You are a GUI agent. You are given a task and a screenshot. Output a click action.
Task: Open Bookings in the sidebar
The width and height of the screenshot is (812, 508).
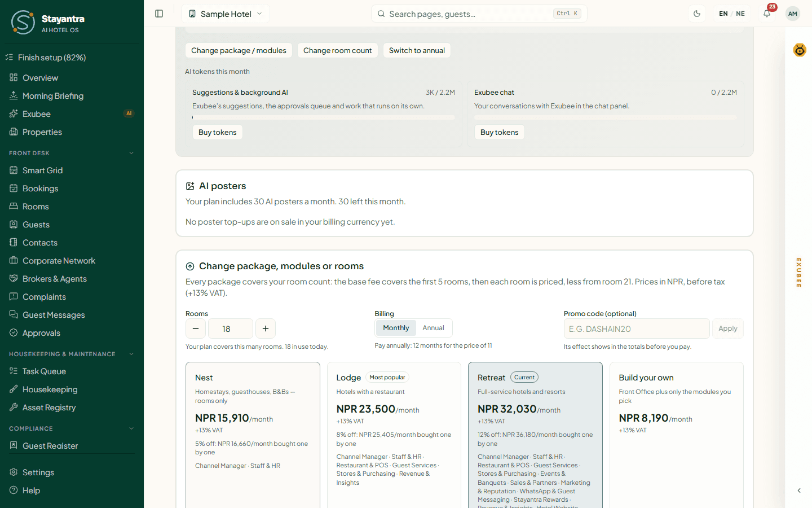coord(72,189)
